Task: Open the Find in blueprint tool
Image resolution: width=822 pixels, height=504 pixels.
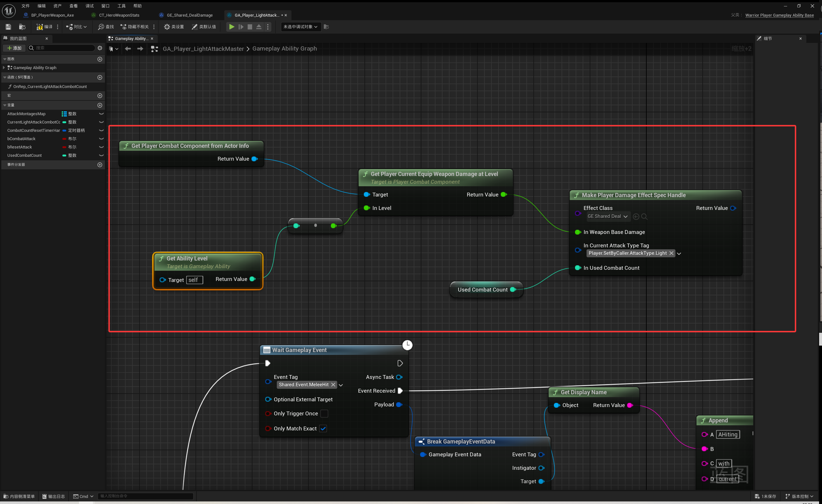Action: 106,27
